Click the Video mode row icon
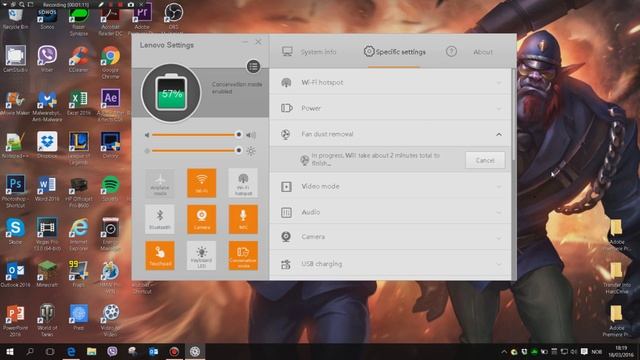 coord(286,187)
